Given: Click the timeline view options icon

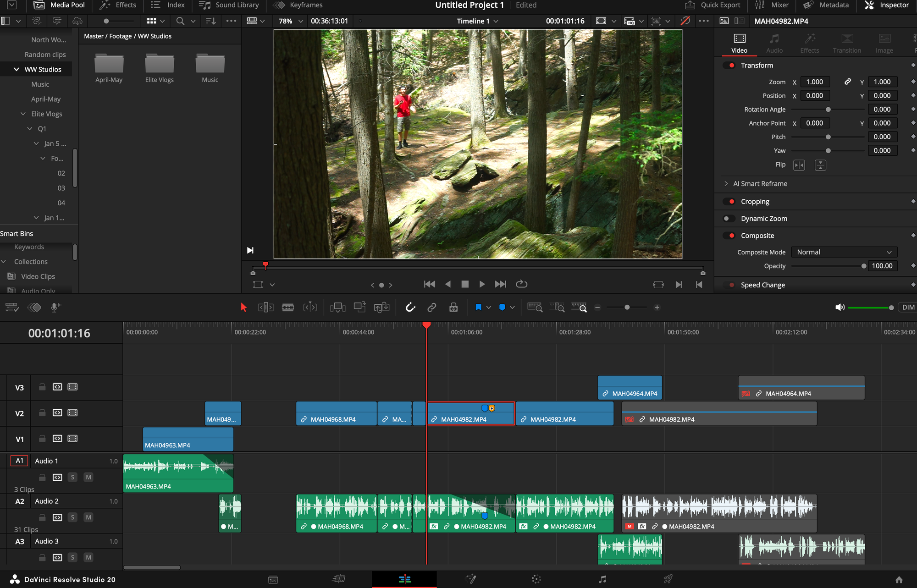Looking at the screenshot, I should click(x=11, y=308).
